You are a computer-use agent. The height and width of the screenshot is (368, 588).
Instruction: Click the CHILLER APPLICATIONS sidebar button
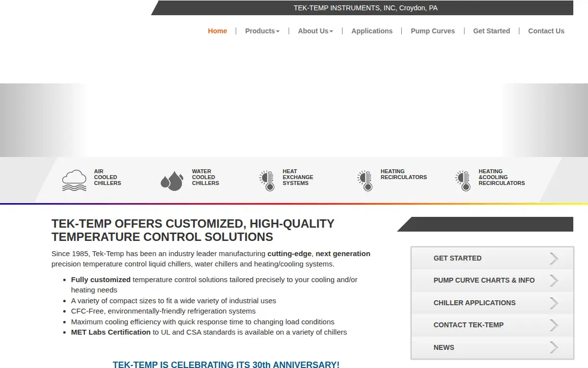click(x=492, y=303)
